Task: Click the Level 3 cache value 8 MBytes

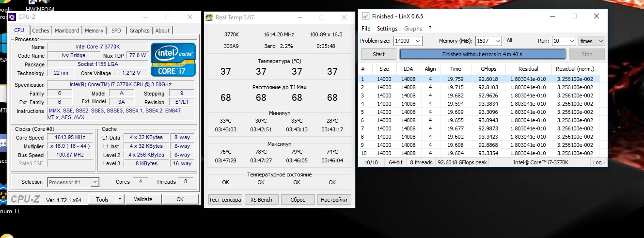Action: pyautogui.click(x=146, y=164)
